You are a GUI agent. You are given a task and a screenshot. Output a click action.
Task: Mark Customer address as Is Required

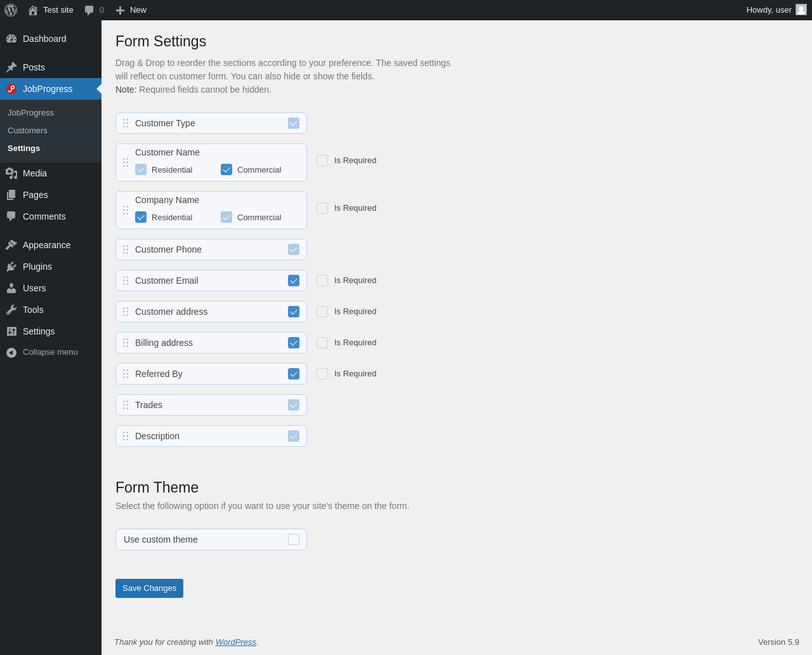click(x=322, y=312)
